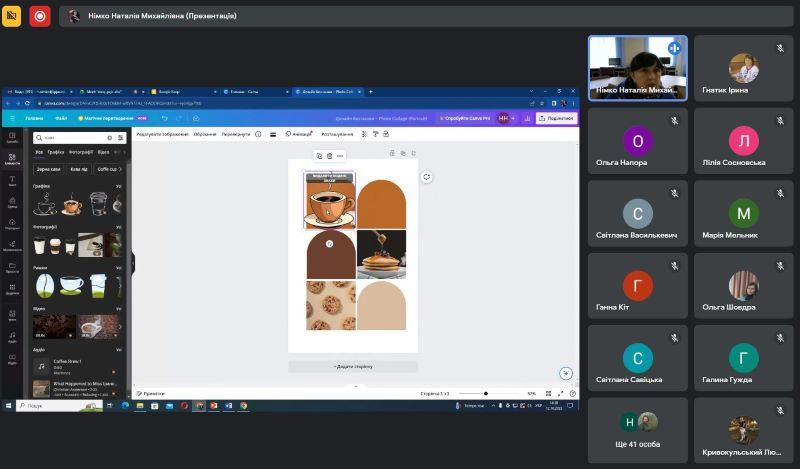The width and height of the screenshot is (800, 469).
Task: Click the Розташування position button
Action: click(x=337, y=134)
